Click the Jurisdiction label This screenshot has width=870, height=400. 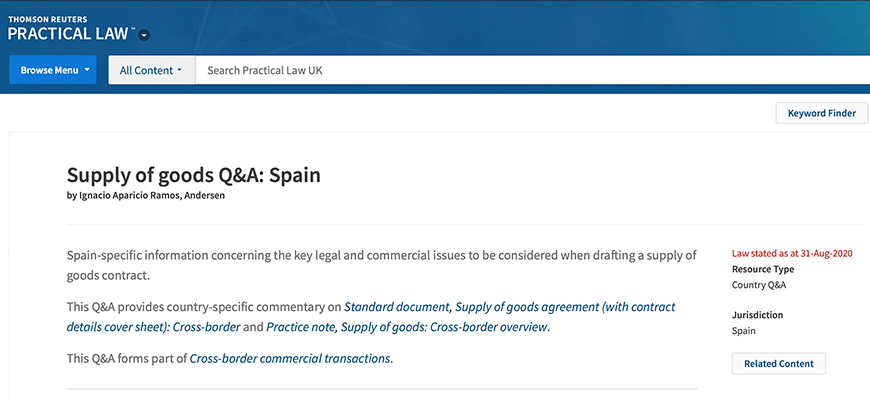[757, 315]
